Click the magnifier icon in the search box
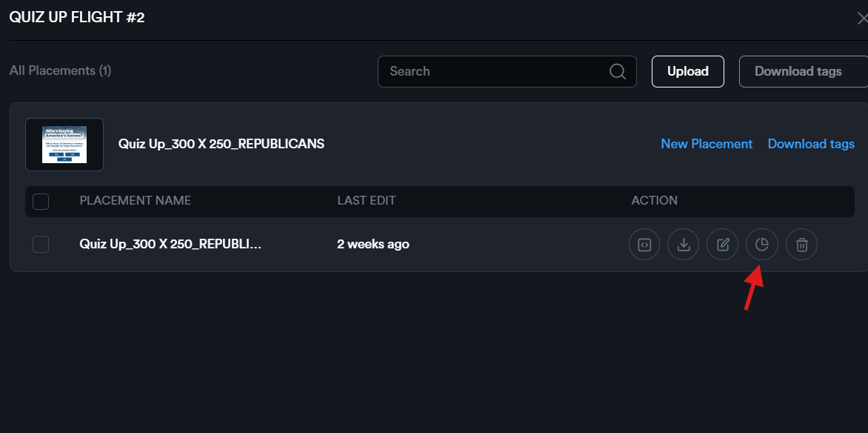Viewport: 868px width, 433px height. click(618, 71)
